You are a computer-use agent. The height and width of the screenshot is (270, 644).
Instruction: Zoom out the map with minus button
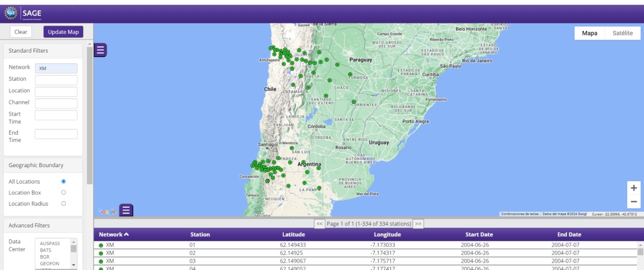(634, 201)
